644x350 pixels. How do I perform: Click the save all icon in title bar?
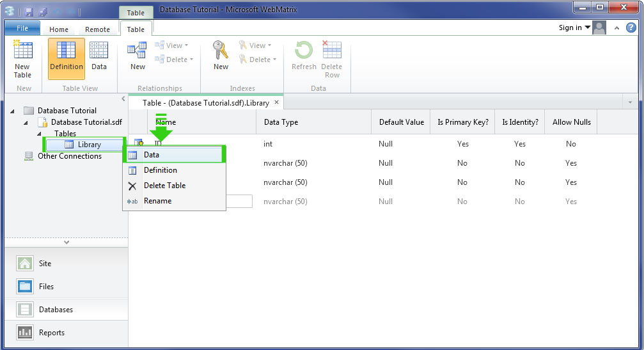coord(43,11)
